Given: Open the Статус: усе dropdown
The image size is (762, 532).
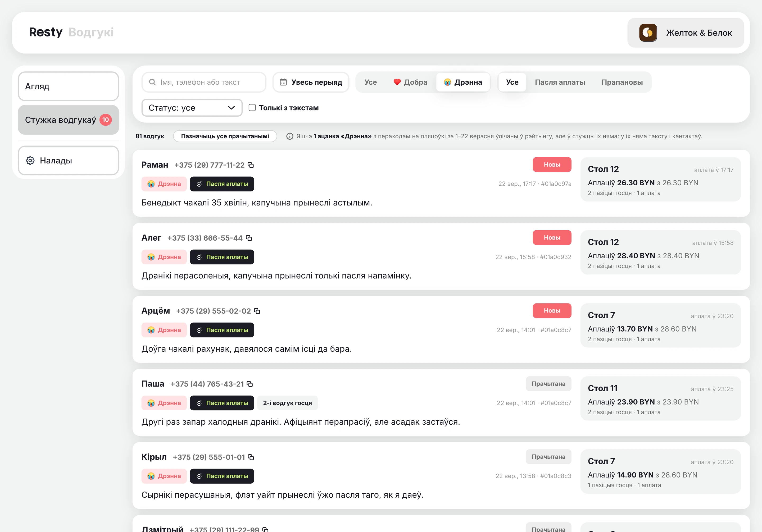Looking at the screenshot, I should click(x=192, y=108).
